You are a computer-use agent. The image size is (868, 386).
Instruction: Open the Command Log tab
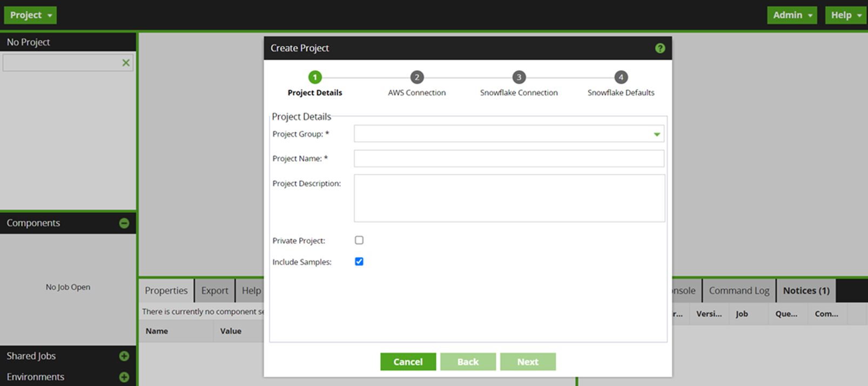[x=739, y=290]
